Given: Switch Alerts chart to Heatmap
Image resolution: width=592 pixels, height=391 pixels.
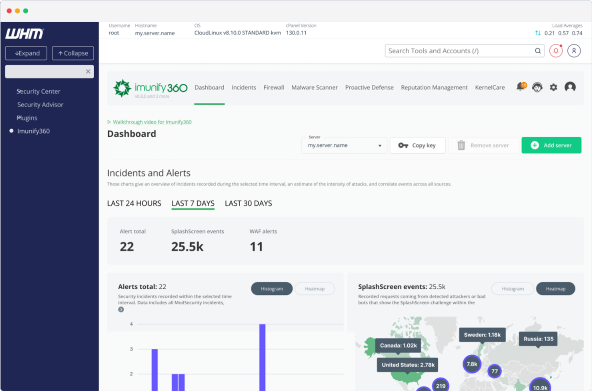Looking at the screenshot, I should [314, 289].
